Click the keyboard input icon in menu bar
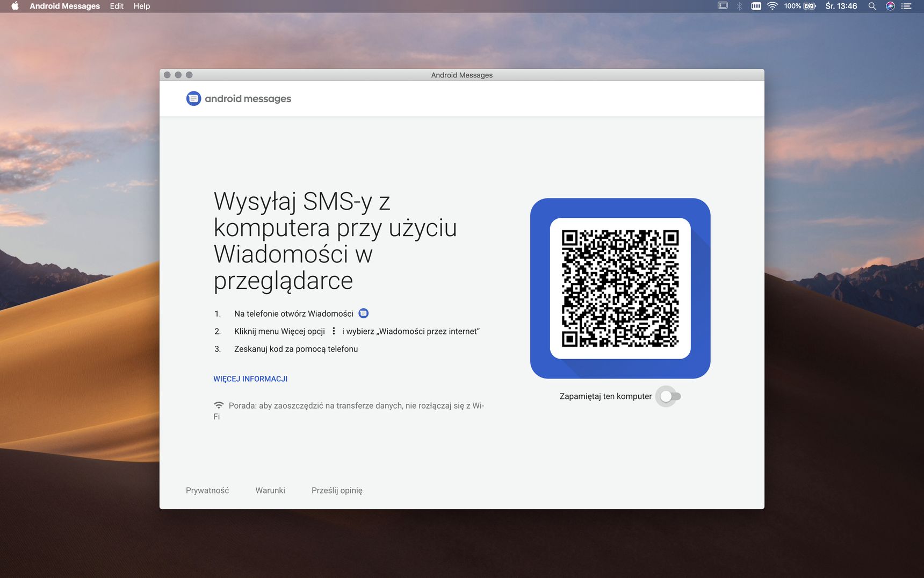This screenshot has width=924, height=578. coord(756,6)
